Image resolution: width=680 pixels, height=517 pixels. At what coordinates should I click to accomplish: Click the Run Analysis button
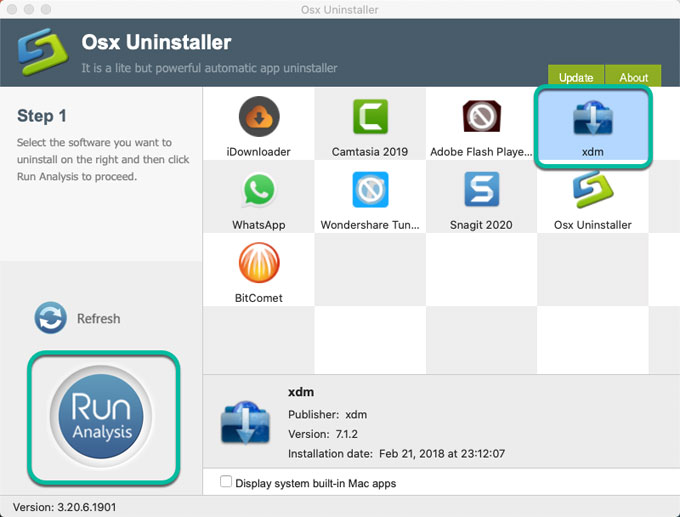click(x=101, y=416)
